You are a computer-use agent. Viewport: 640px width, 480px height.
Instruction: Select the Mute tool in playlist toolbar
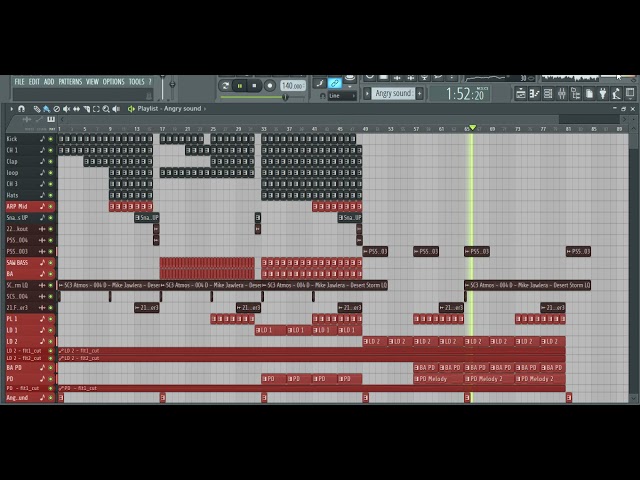66,109
